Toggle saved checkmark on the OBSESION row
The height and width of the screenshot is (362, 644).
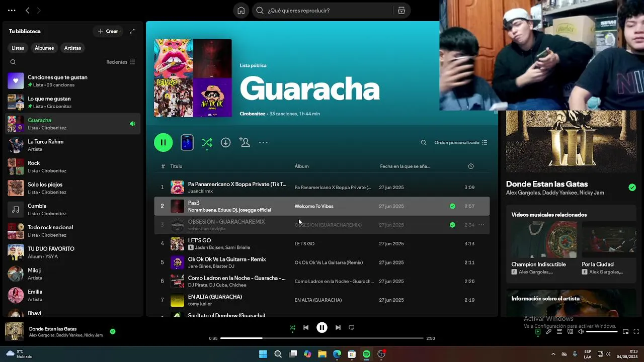(x=452, y=225)
